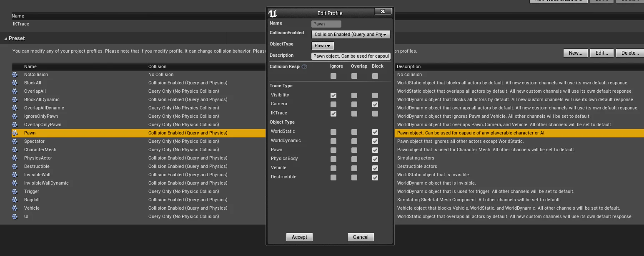
Task: Open the CollisionEnabled dropdown
Action: 351,34
